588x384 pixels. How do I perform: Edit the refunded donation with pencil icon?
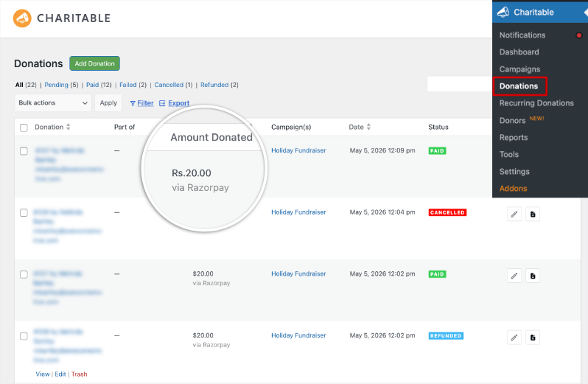514,338
